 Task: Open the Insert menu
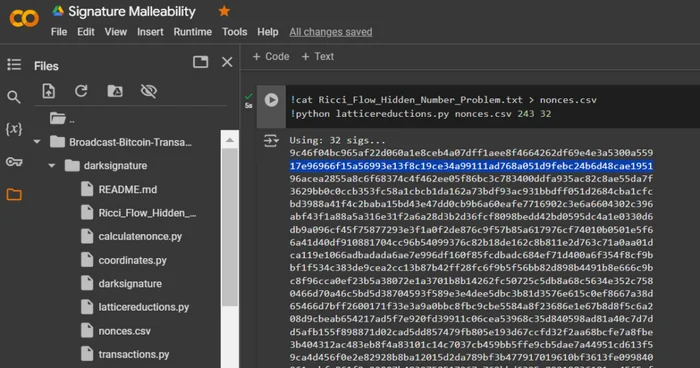click(150, 32)
